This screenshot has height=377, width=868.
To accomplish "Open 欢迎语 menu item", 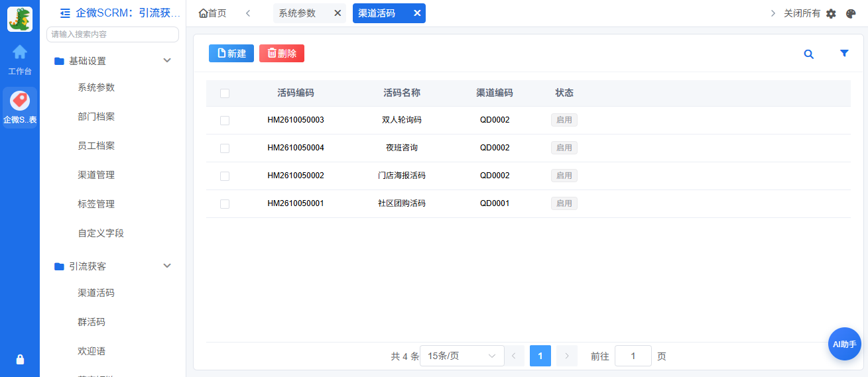I will (92, 351).
